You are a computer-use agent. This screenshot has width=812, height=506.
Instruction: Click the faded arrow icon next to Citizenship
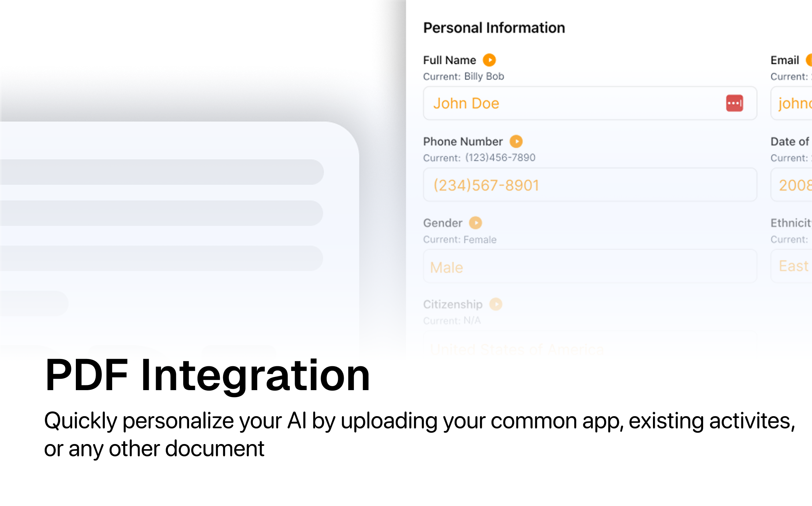pyautogui.click(x=496, y=304)
